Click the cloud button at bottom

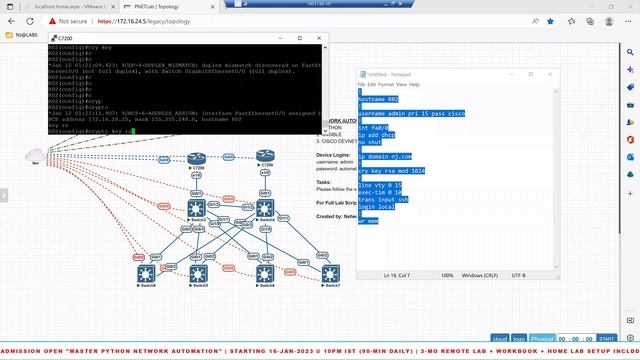coord(500,339)
